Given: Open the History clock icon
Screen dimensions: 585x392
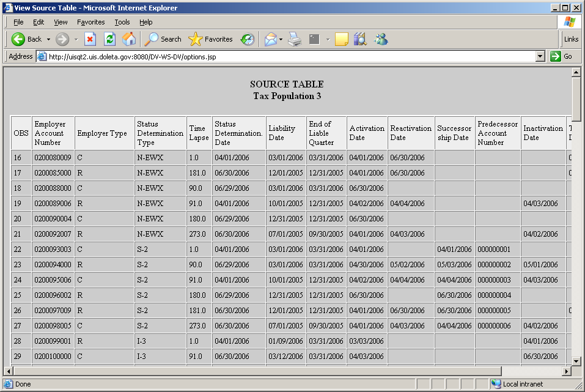Looking at the screenshot, I should pyautogui.click(x=248, y=39).
